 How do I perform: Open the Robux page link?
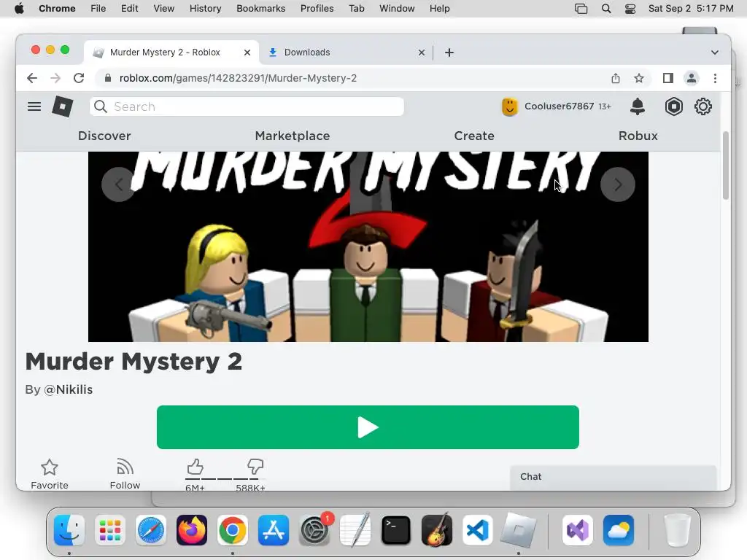(x=638, y=136)
